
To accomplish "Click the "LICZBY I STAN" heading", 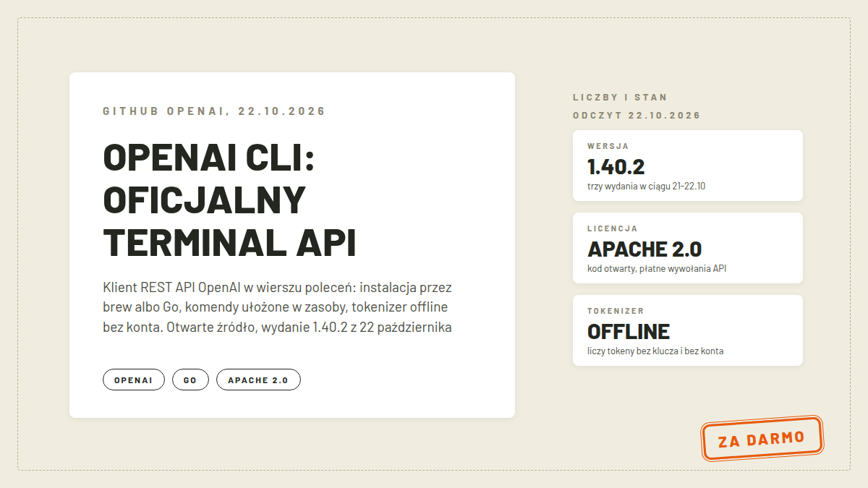I will tap(620, 97).
